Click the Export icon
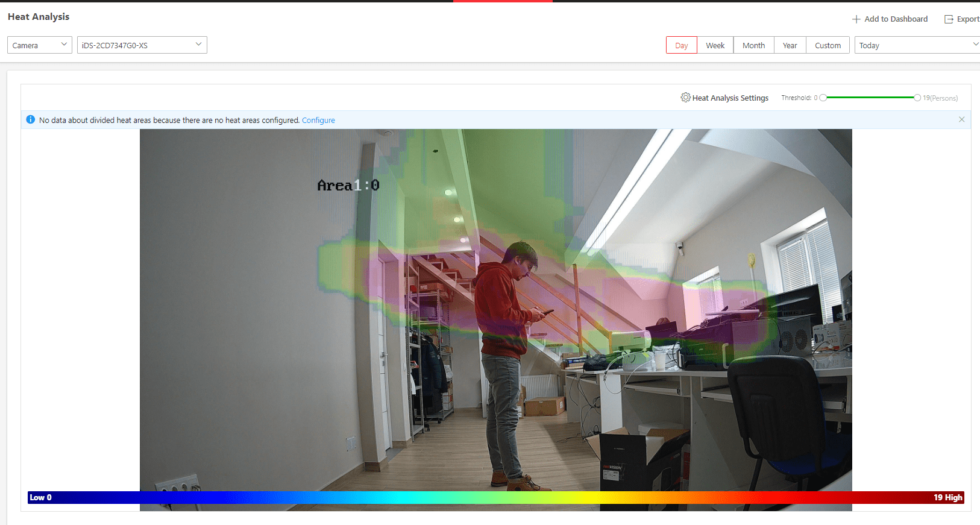 [949, 19]
